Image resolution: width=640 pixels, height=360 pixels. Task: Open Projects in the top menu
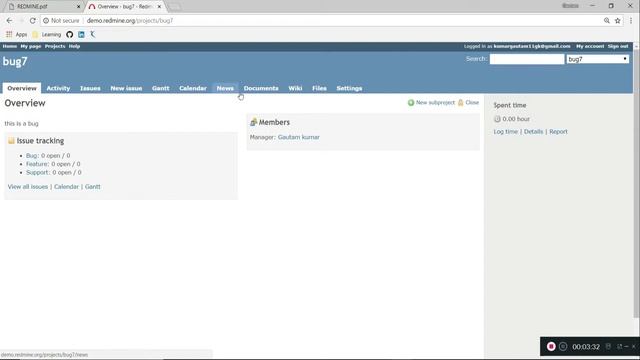tap(55, 46)
